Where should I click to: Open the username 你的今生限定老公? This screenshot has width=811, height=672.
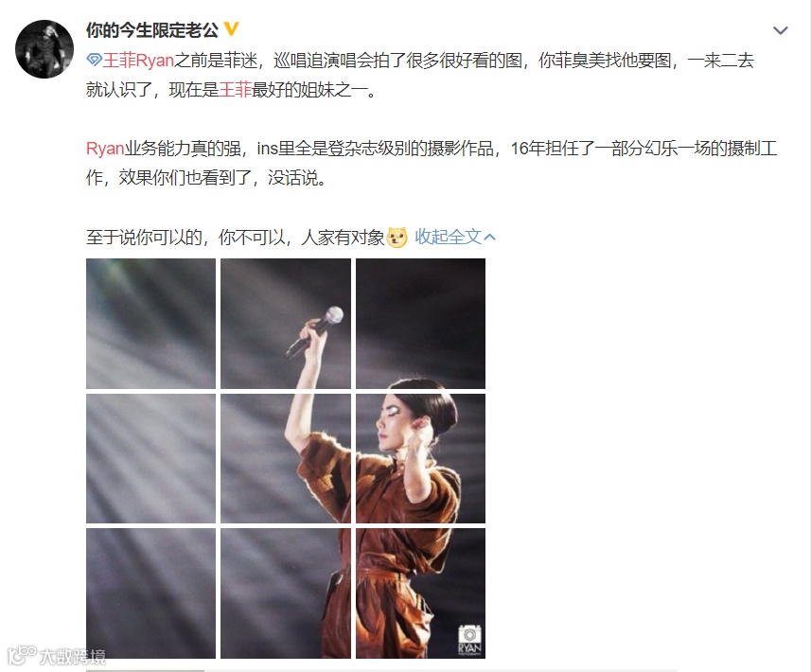152,30
